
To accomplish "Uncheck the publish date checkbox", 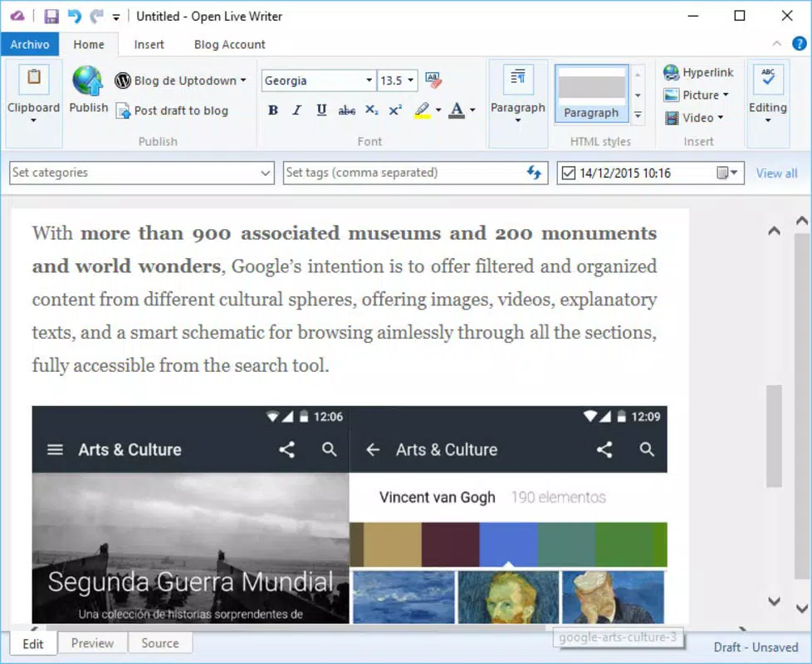I will pos(569,173).
